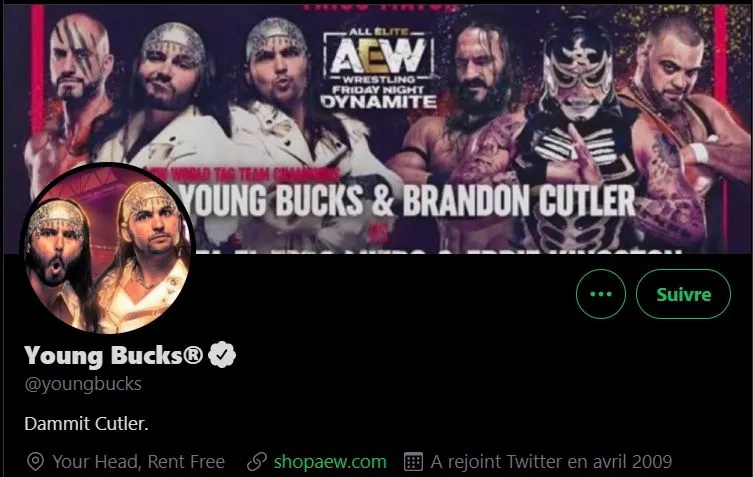Viewport: 753px width, 477px height.
Task: Click the calendar join date icon
Action: point(413,462)
